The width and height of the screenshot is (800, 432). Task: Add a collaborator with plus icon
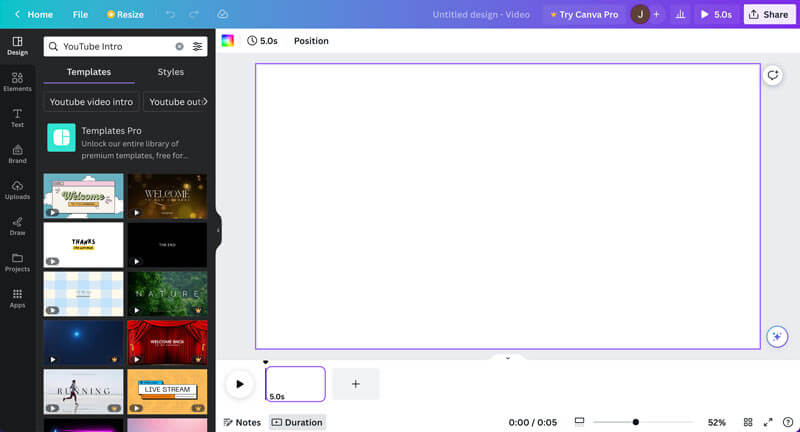point(657,14)
